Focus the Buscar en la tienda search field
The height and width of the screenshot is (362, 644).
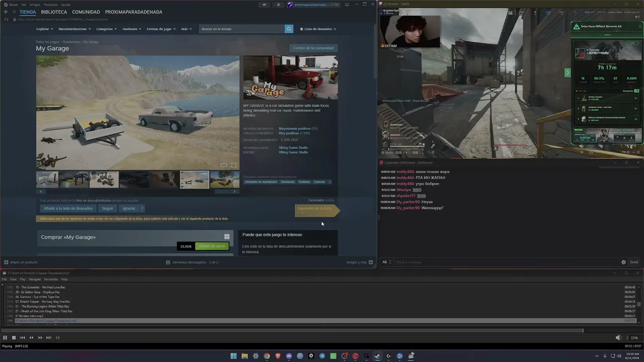pos(242,29)
